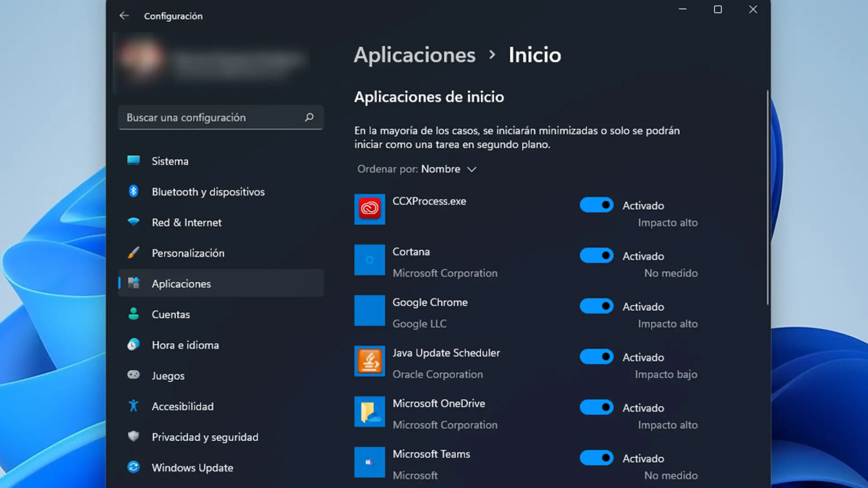Image resolution: width=868 pixels, height=488 pixels.
Task: Click the Microsoft OneDrive app icon
Action: point(369,412)
